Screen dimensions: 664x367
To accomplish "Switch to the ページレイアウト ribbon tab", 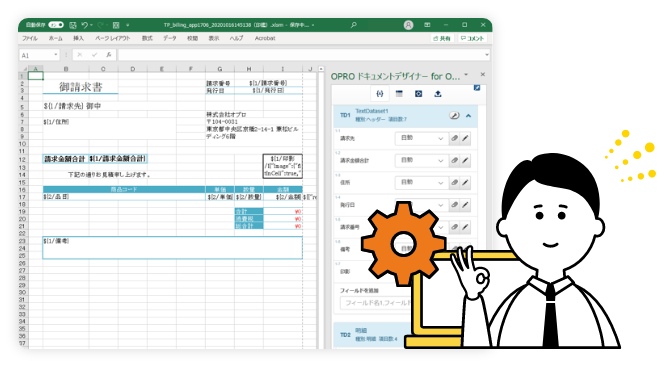I will (112, 38).
